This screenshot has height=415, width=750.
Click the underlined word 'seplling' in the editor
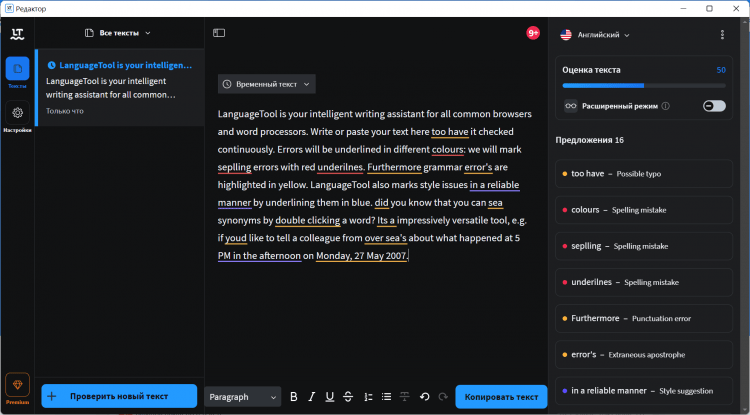234,167
